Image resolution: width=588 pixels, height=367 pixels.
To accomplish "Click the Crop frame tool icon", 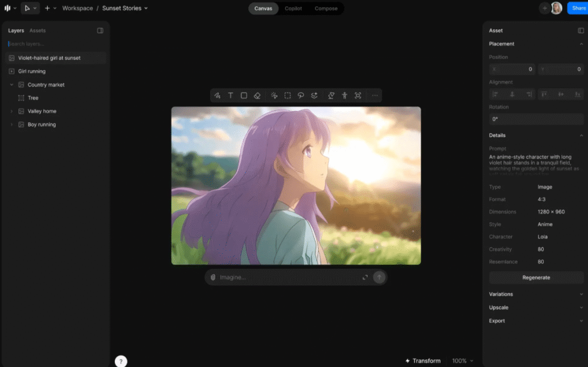I will pyautogui.click(x=358, y=95).
